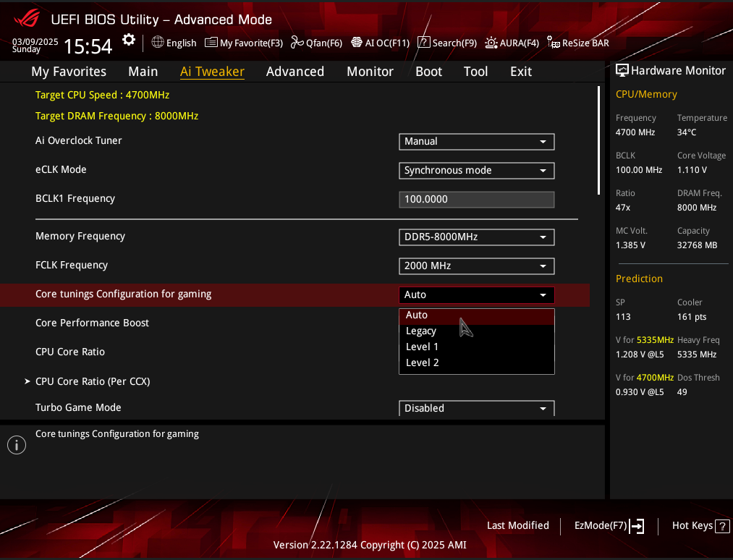Open the eCLK Mode dropdown

click(x=476, y=171)
